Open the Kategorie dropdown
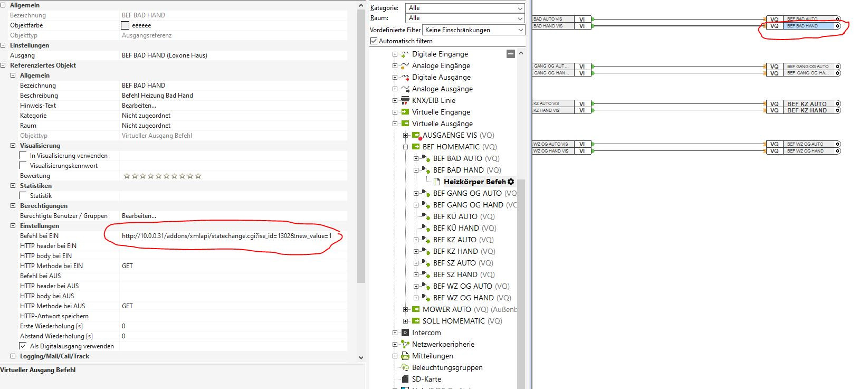 pyautogui.click(x=465, y=8)
